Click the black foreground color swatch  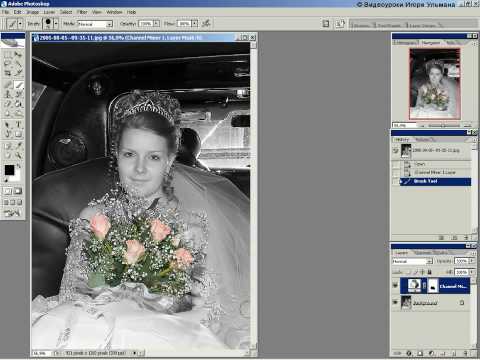tap(9, 170)
